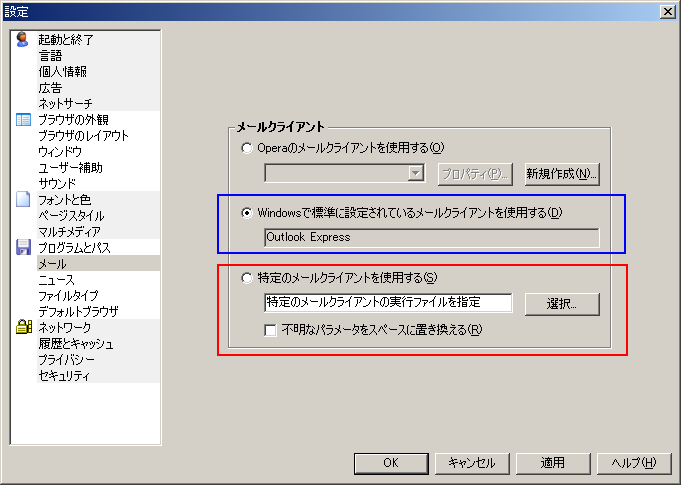The width and height of the screenshot is (681, 485).
Task: Click the キャンセル button
Action: click(x=472, y=463)
